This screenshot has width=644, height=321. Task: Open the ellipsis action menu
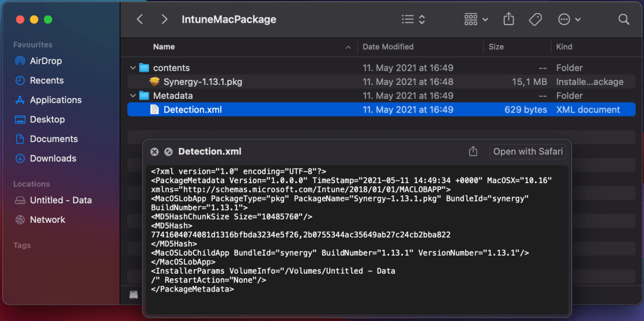point(569,20)
